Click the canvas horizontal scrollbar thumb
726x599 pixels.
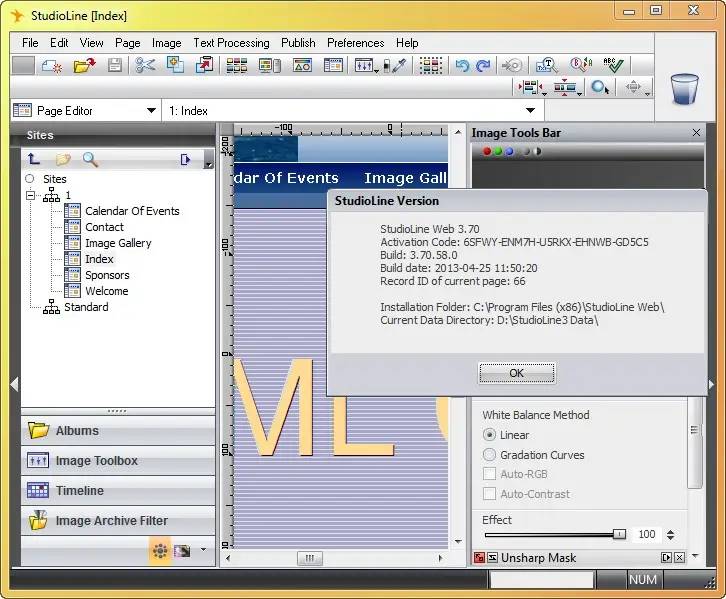[x=310, y=558]
